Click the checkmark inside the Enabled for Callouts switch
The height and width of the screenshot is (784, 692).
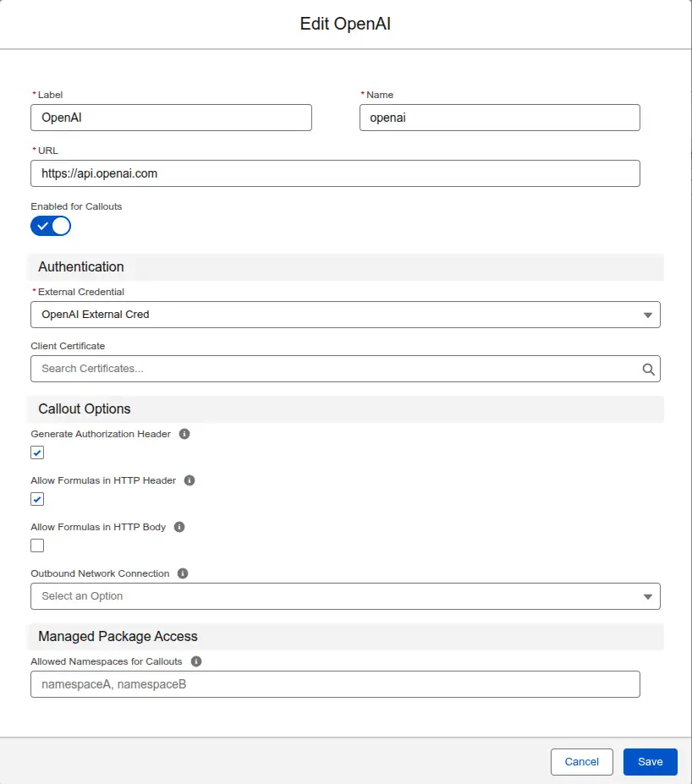coord(41,226)
